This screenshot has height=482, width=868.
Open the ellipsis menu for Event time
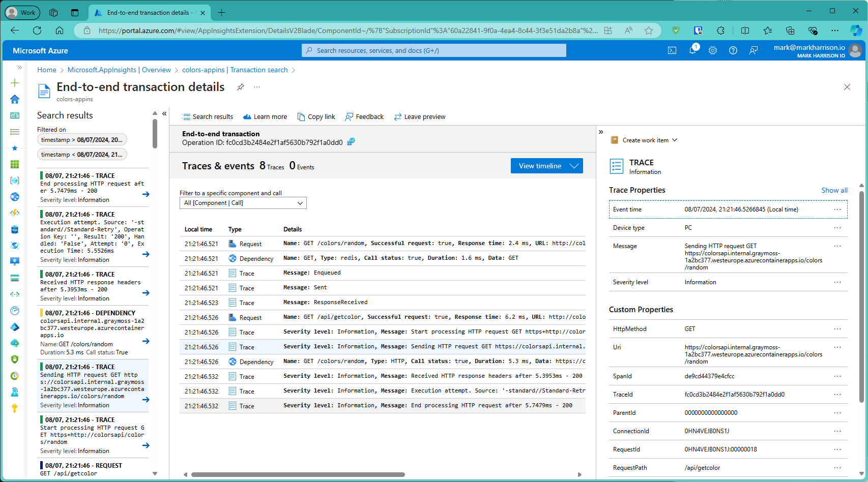tap(837, 209)
